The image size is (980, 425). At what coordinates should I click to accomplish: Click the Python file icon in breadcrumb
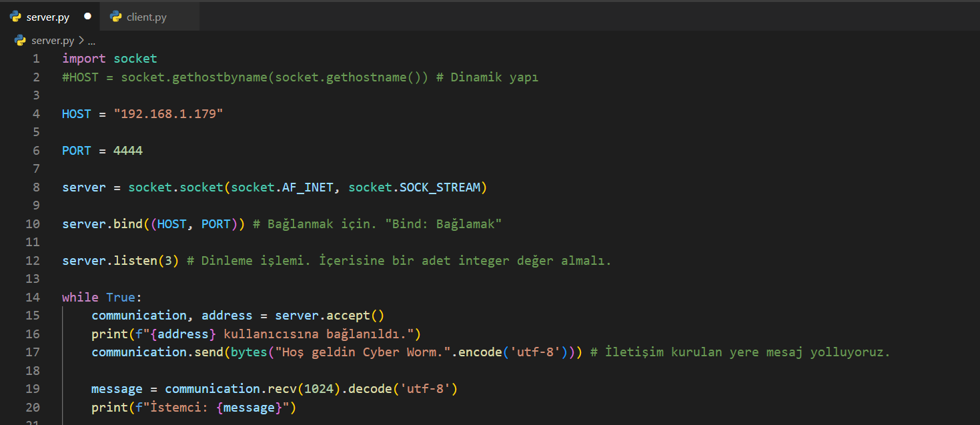pyautogui.click(x=20, y=41)
